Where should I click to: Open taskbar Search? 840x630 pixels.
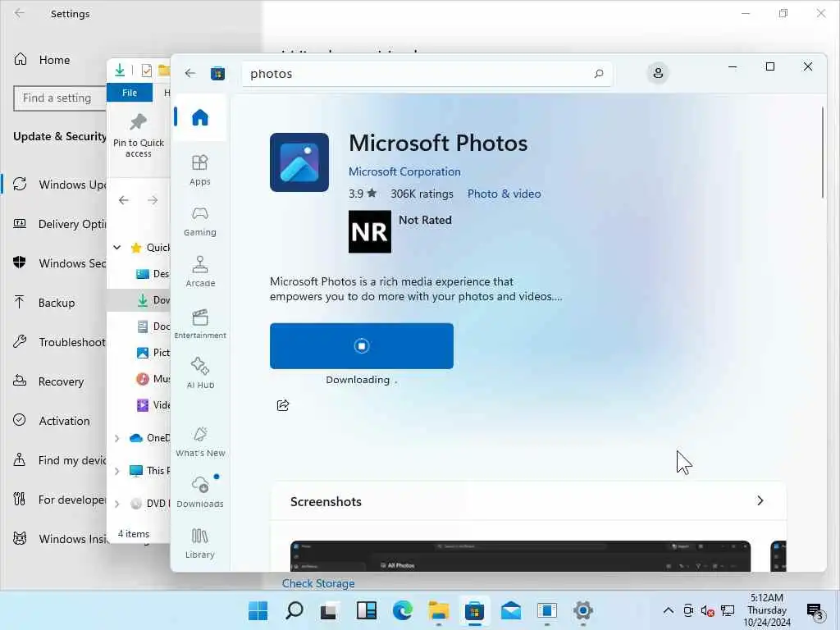(x=294, y=610)
